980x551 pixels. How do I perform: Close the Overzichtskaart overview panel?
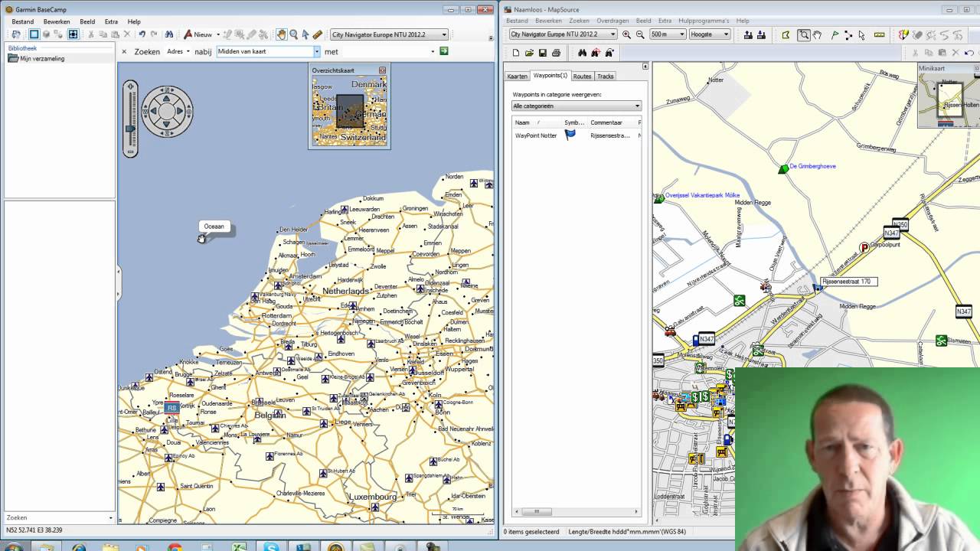(383, 70)
